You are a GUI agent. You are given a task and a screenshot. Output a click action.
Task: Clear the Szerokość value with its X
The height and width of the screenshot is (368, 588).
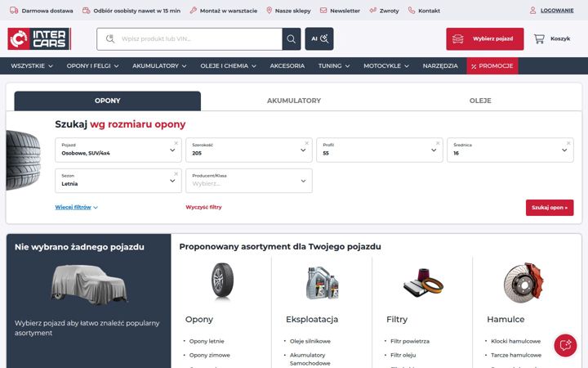coord(307,143)
